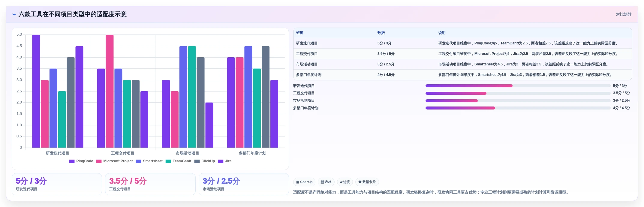The image size is (644, 207).
Task: Toggle the Smartsheet legend swatch
Action: point(138,161)
